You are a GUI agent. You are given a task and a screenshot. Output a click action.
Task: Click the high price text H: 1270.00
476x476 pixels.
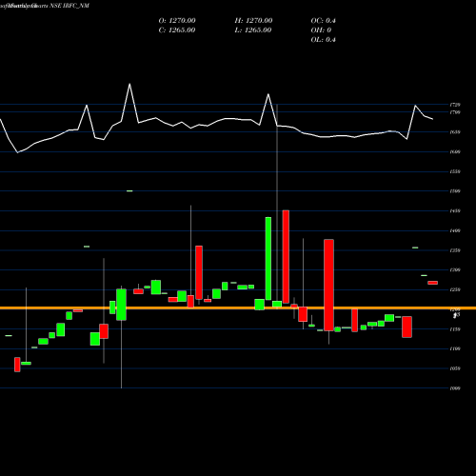[253, 21]
